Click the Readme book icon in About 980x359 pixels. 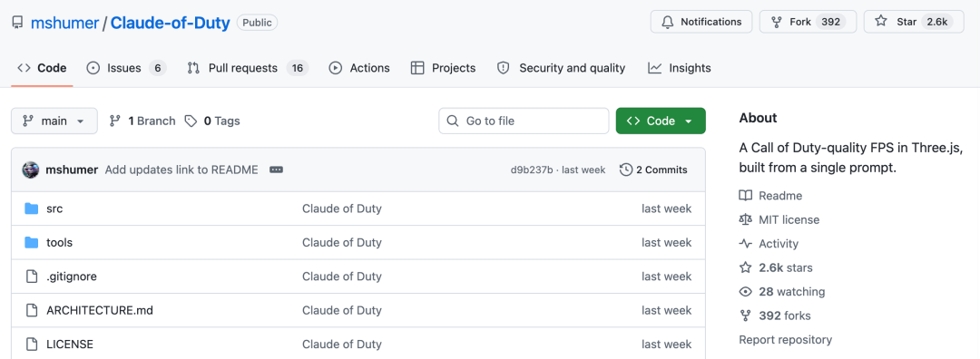745,196
